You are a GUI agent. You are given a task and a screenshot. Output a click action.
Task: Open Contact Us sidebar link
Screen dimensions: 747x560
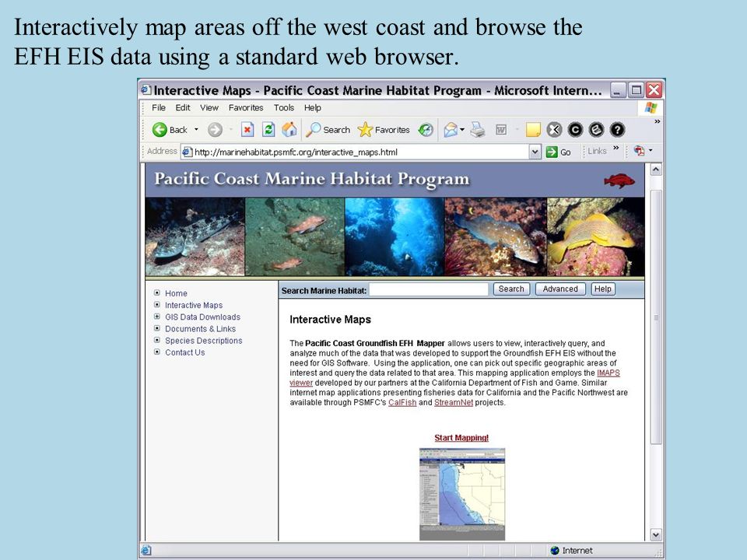pyautogui.click(x=185, y=353)
